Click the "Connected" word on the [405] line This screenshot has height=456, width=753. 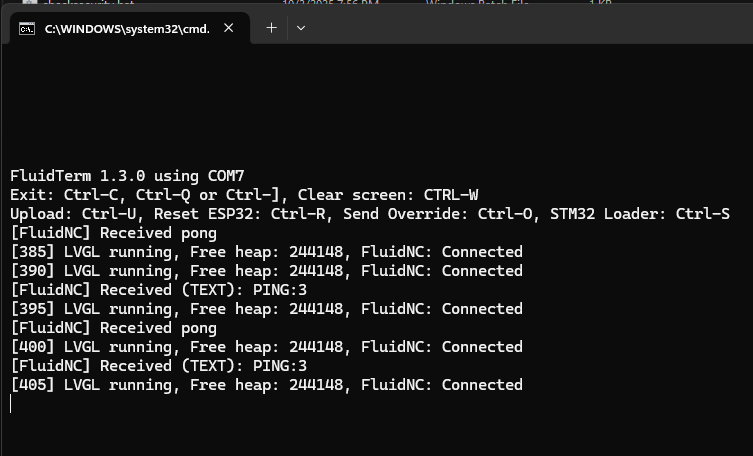click(482, 385)
